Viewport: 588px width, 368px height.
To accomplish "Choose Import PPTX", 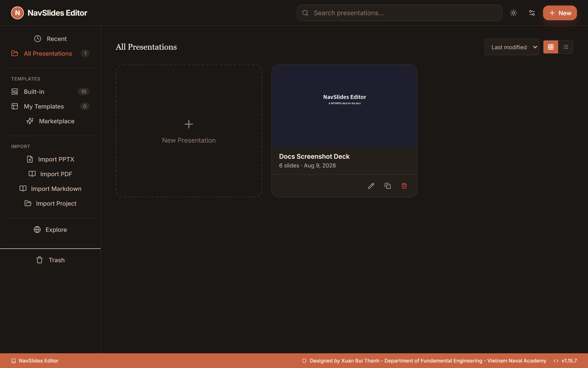I will [50, 159].
